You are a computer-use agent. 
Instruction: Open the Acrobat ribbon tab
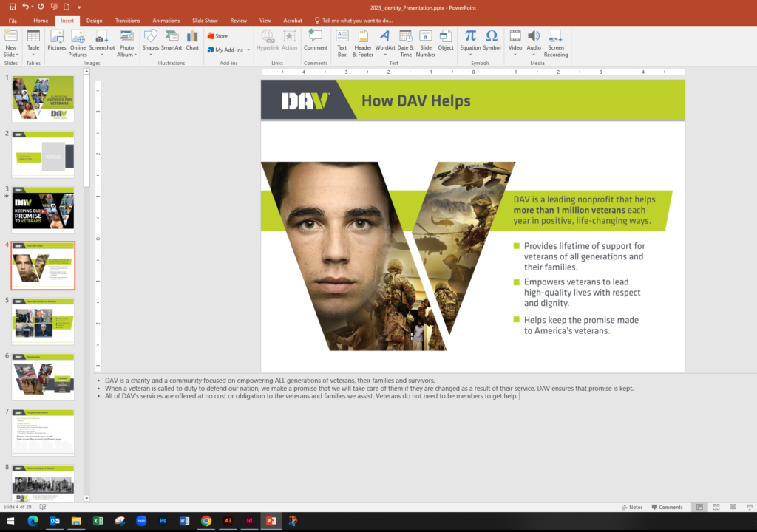(x=293, y=21)
